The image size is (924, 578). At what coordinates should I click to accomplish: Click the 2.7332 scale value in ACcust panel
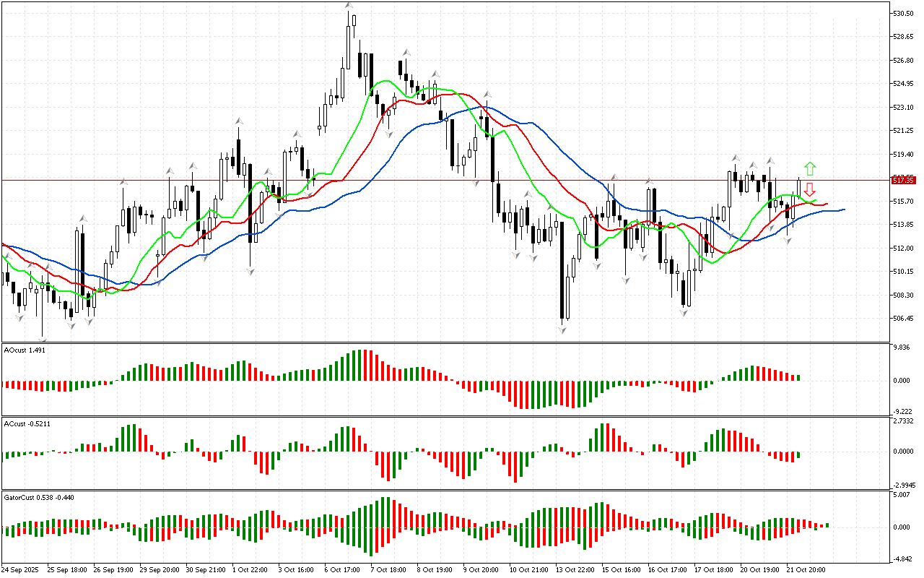(904, 420)
